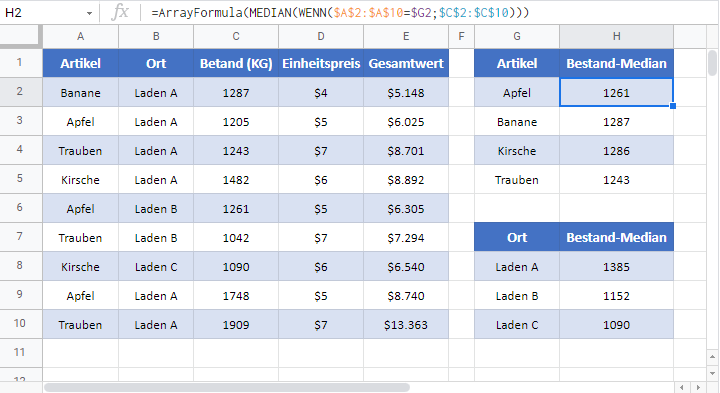Select column E header
720x393 pixels.
click(x=406, y=37)
